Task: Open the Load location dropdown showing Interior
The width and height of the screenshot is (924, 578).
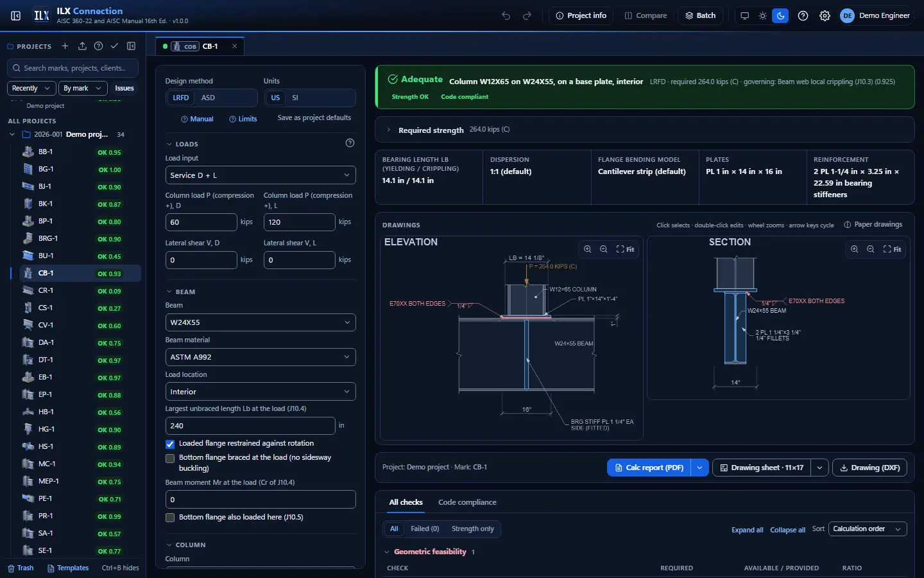Action: pyautogui.click(x=261, y=392)
